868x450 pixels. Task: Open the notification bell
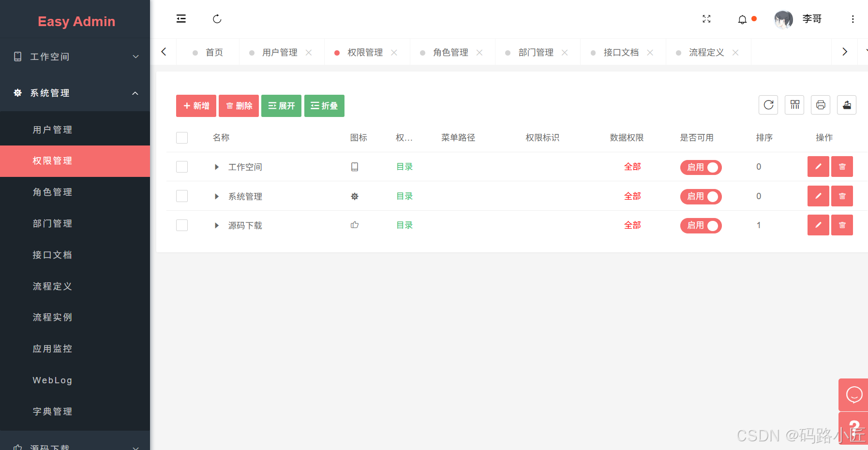tap(743, 19)
